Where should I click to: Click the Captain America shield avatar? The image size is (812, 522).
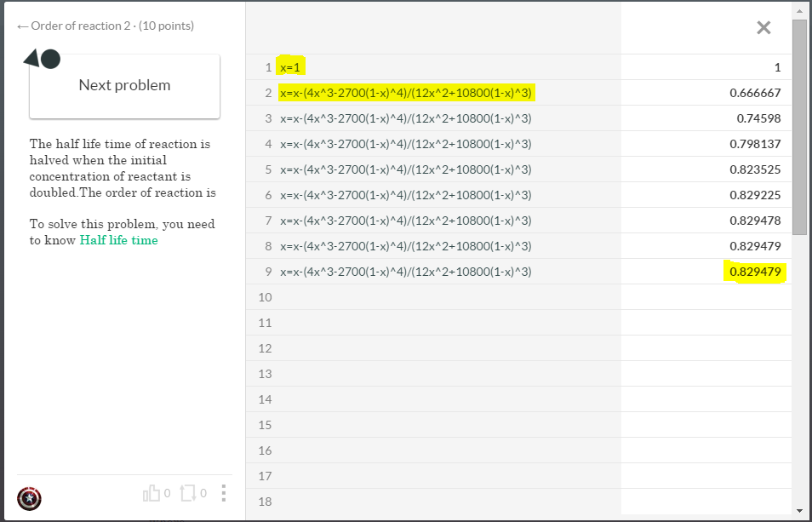[x=30, y=499]
